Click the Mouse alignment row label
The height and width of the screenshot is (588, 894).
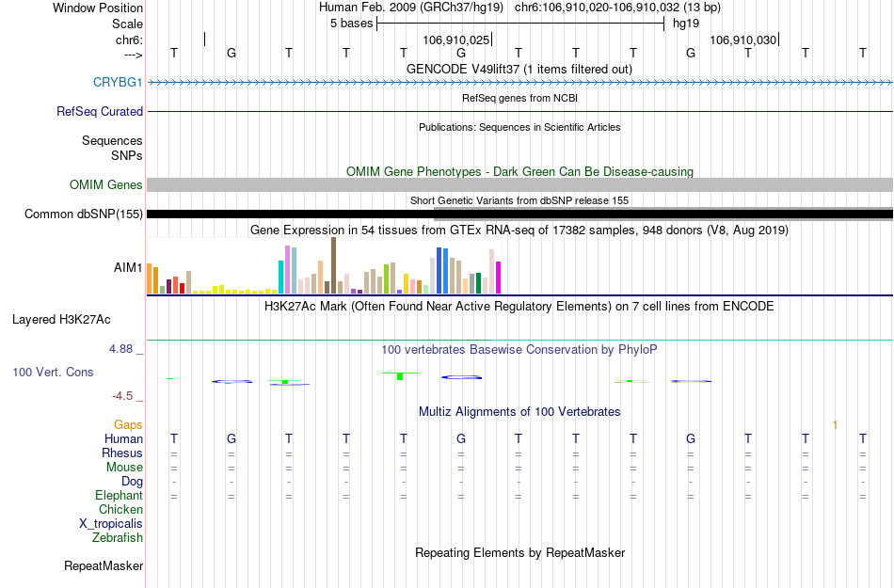pyautogui.click(x=124, y=468)
